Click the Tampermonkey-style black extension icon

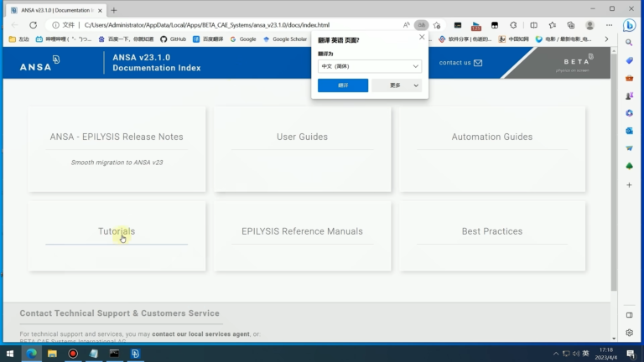pos(495,25)
